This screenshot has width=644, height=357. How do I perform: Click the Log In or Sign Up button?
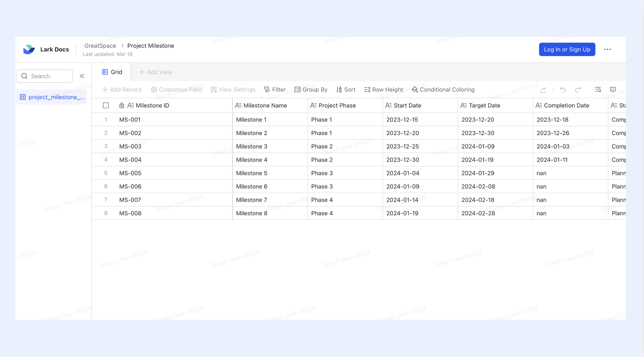(567, 49)
